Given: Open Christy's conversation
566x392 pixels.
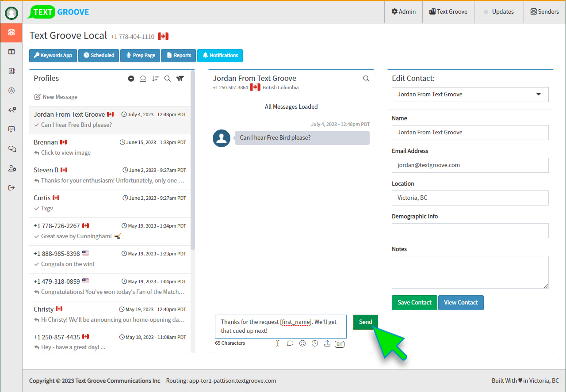Looking at the screenshot, I should click(x=110, y=315).
